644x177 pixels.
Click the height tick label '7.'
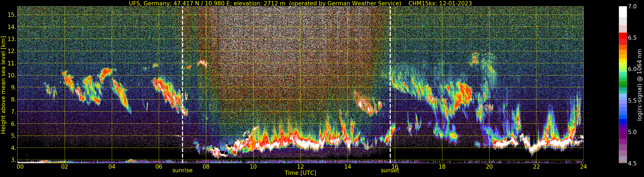(x=14, y=112)
